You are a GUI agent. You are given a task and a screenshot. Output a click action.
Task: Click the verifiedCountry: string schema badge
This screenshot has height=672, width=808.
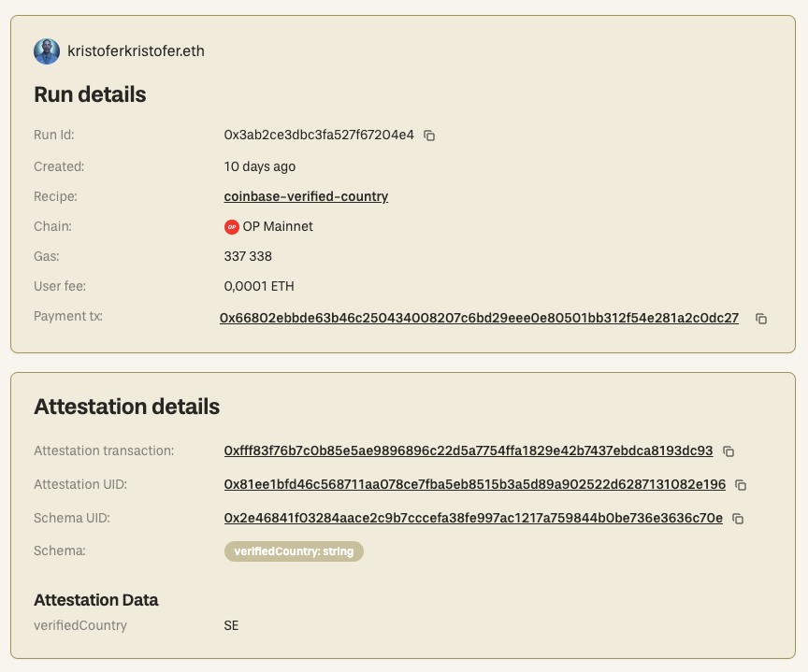pos(294,551)
